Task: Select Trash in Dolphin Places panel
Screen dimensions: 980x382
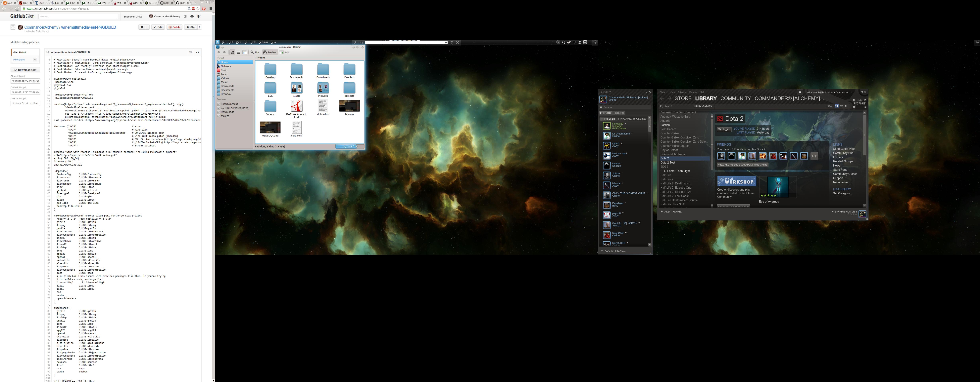Action: (x=224, y=74)
